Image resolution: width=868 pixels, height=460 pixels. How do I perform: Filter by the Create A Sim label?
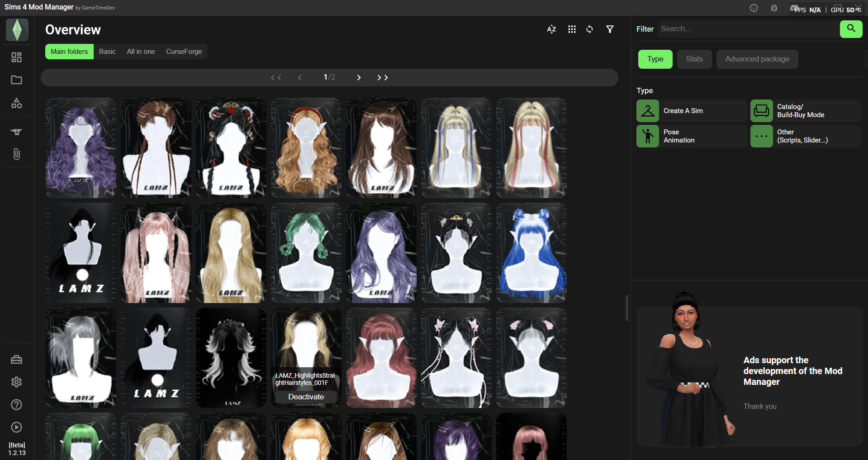click(x=683, y=111)
